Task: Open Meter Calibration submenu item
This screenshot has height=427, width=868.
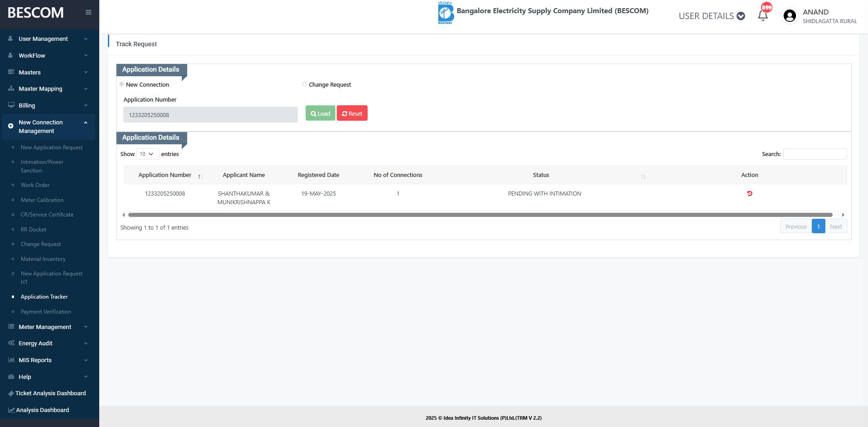Action: click(x=42, y=200)
